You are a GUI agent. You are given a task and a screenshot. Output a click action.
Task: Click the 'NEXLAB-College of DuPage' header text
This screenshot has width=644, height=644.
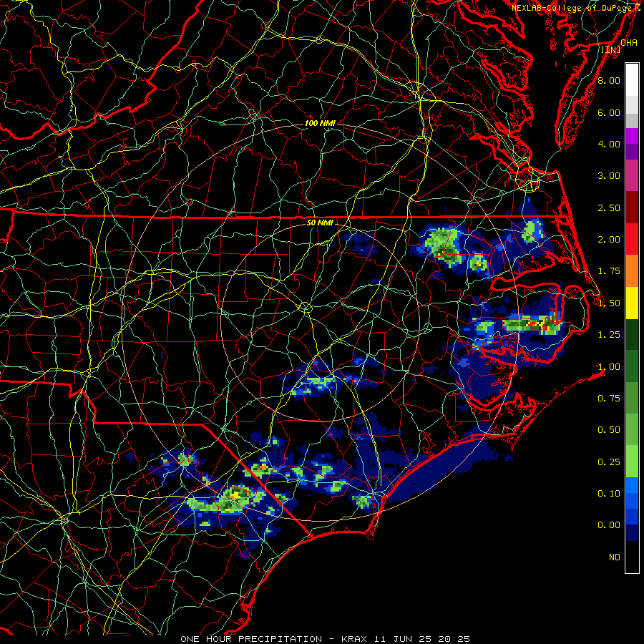tap(573, 8)
